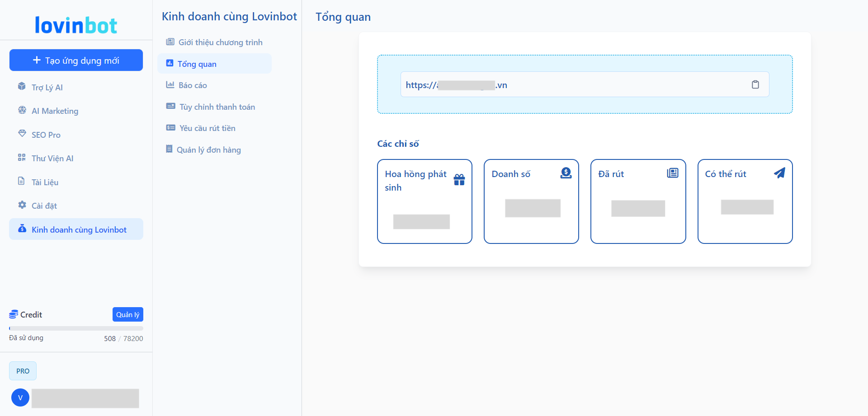Click the plus icon on Tạo ứng dụng mới
The image size is (868, 416).
(37, 60)
